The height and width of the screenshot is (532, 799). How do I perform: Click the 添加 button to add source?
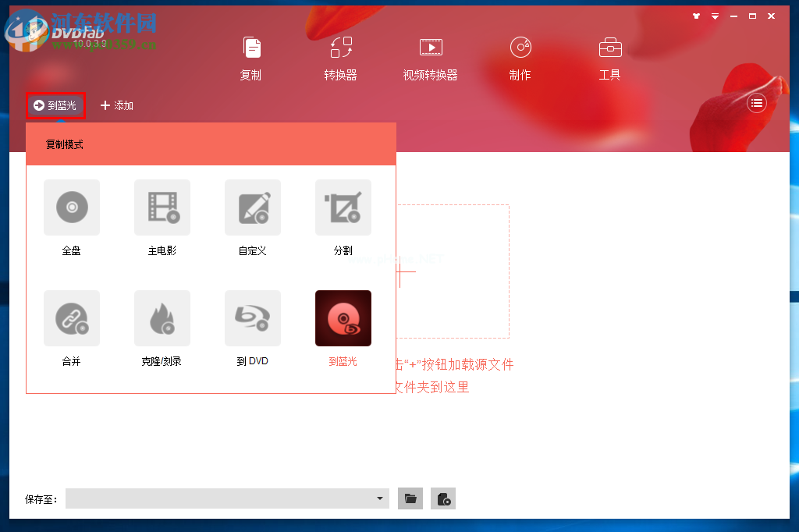pyautogui.click(x=115, y=104)
